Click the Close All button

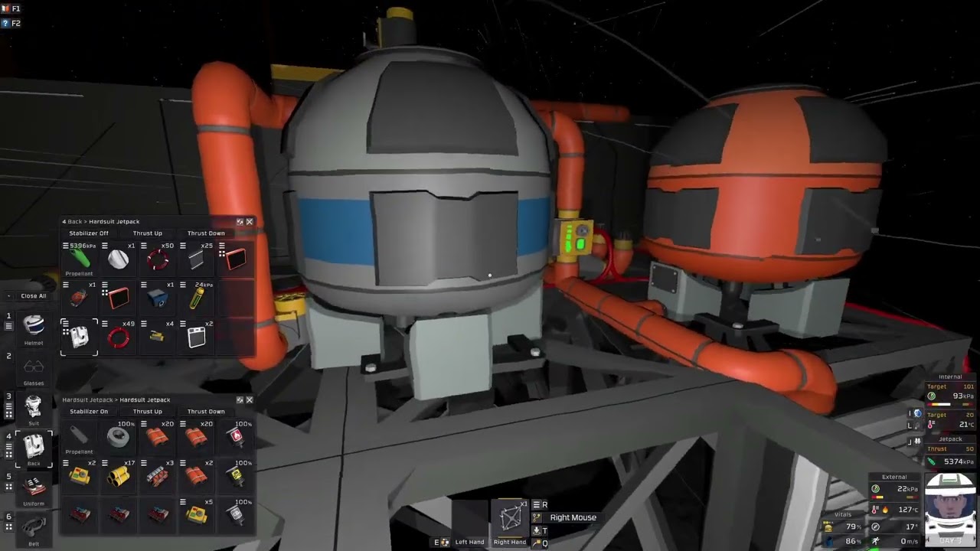click(34, 296)
